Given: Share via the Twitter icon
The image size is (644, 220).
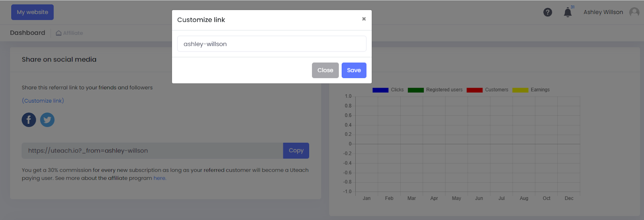Looking at the screenshot, I should (x=47, y=120).
